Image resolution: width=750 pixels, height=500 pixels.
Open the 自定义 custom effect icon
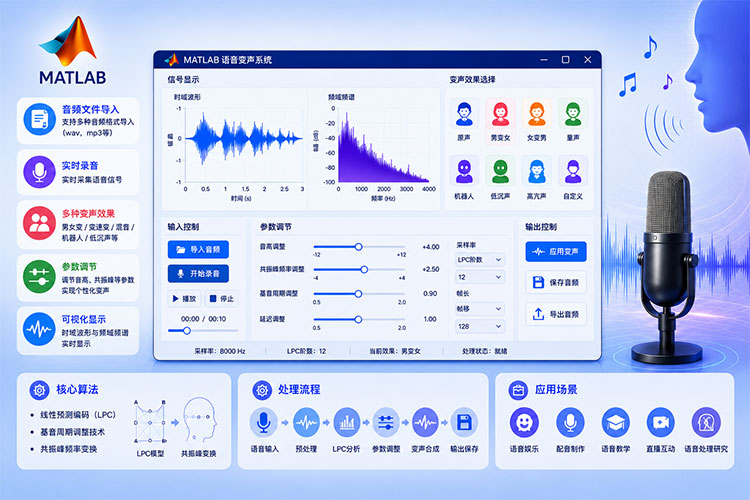coord(573,172)
